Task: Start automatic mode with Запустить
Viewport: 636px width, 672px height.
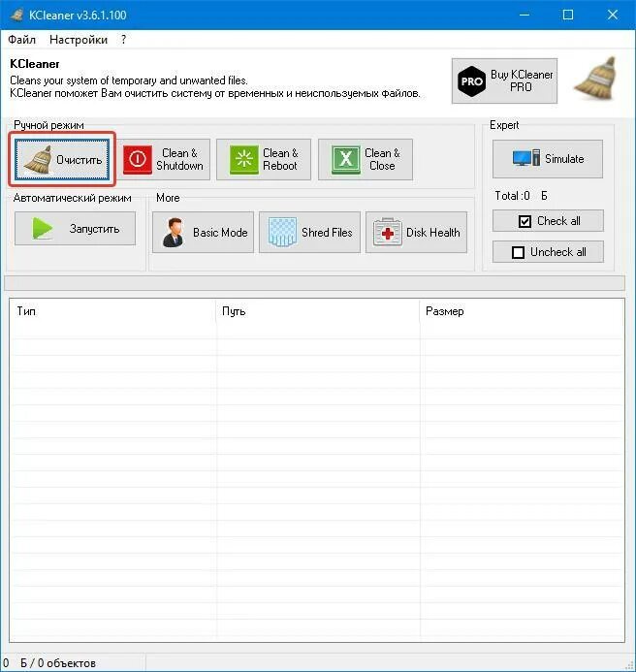Action: coord(75,229)
